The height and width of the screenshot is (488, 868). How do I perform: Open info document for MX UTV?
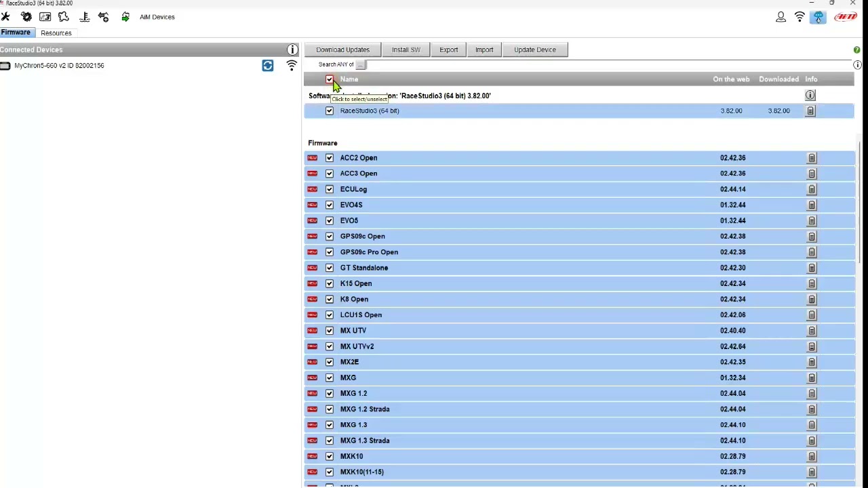pos(812,331)
